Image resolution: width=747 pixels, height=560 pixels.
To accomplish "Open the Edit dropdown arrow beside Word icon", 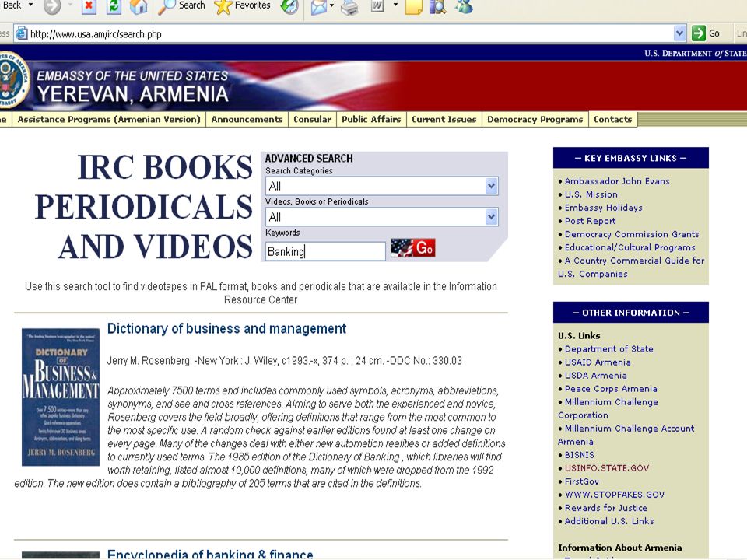I will click(x=395, y=5).
